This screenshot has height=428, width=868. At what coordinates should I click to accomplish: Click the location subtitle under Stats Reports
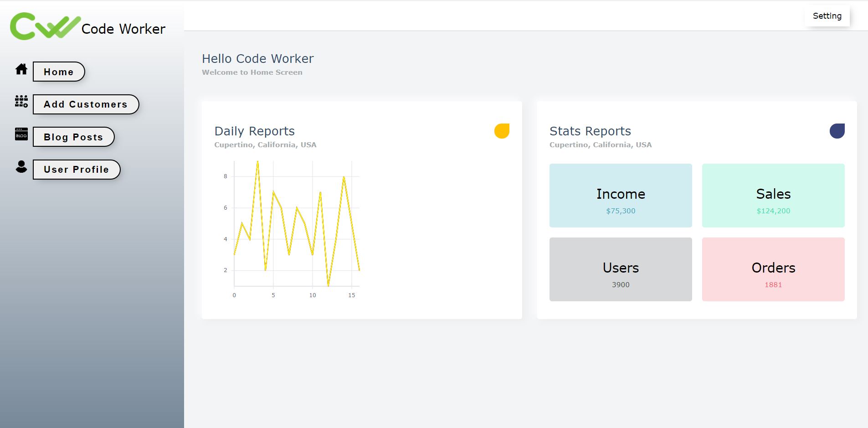pyautogui.click(x=601, y=145)
